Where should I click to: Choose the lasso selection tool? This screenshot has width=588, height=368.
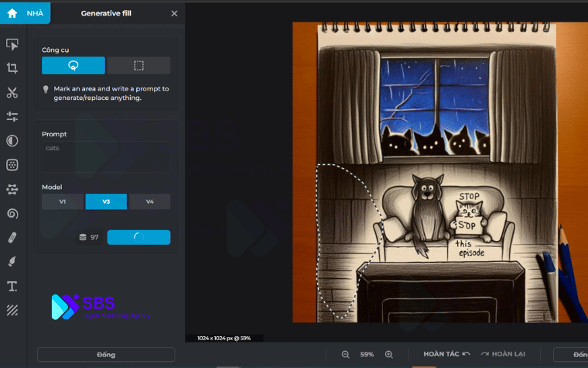coord(73,66)
